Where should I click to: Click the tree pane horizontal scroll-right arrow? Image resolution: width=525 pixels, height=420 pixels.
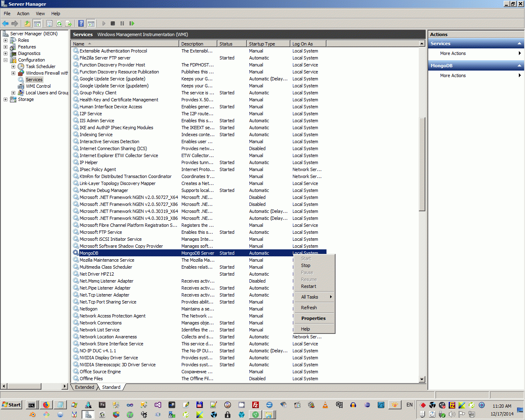pos(65,386)
